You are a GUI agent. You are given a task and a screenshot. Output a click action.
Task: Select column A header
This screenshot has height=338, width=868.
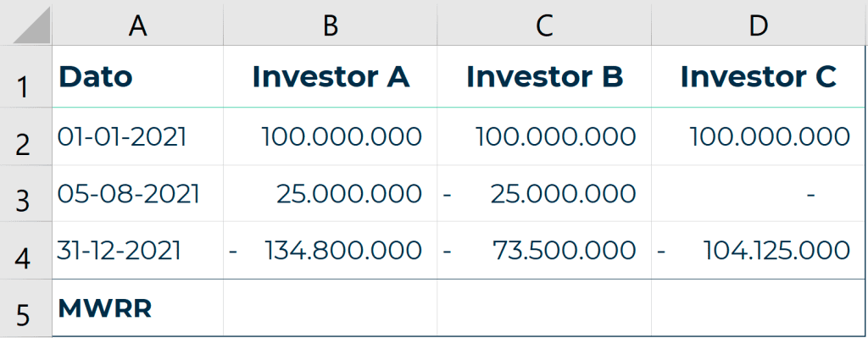tap(138, 25)
